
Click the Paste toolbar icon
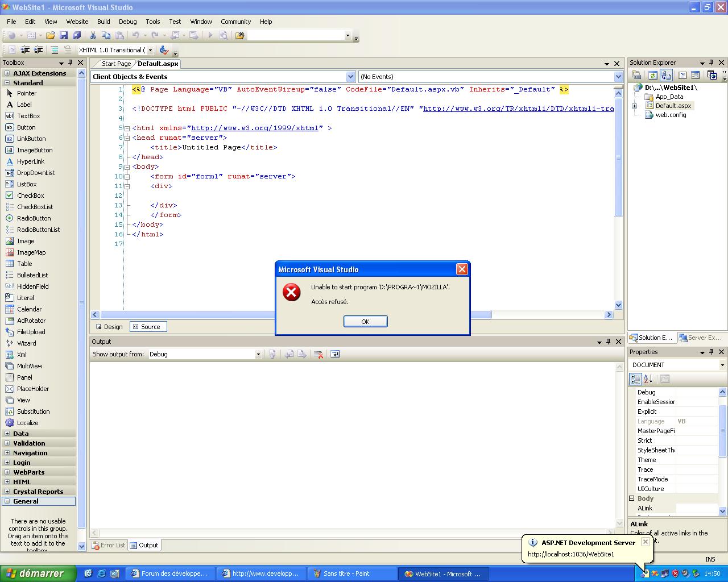(x=119, y=35)
